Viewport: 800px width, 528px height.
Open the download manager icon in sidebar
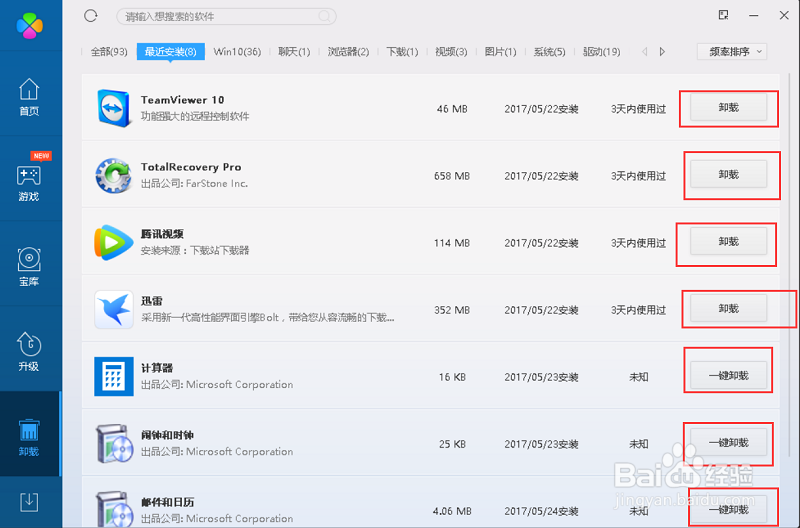[x=29, y=502]
